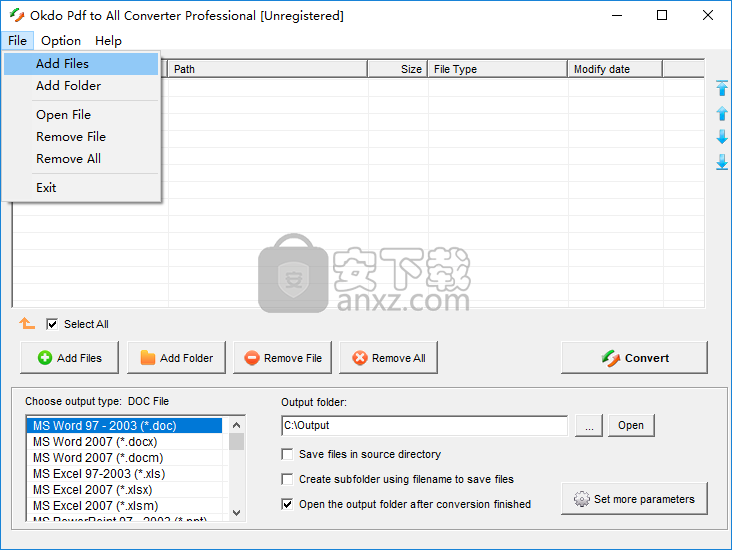This screenshot has width=732, height=550.
Task: Choose Exit from the File menu
Action: [x=81, y=187]
